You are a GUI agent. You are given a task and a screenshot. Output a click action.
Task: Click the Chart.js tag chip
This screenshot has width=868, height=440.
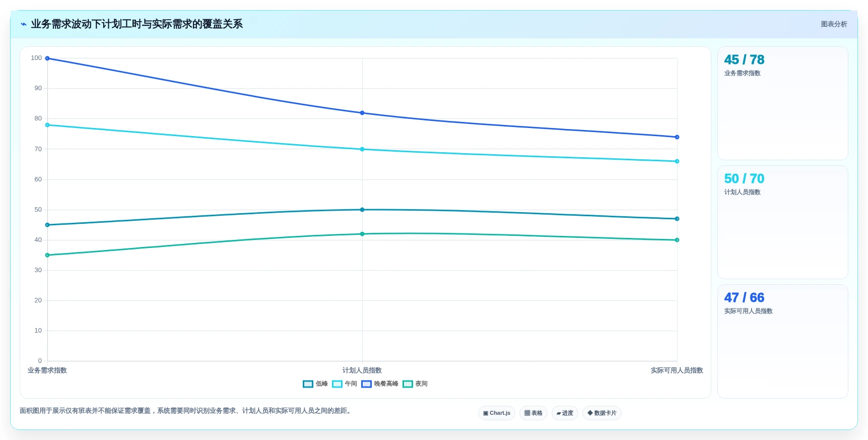point(497,413)
